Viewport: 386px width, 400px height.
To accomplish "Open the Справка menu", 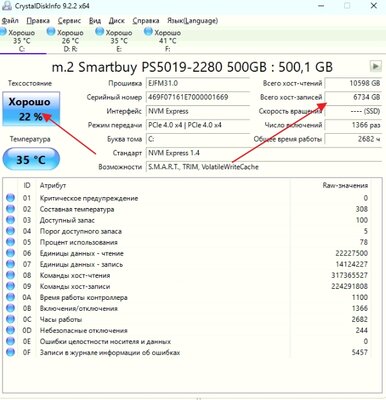I will (146, 21).
